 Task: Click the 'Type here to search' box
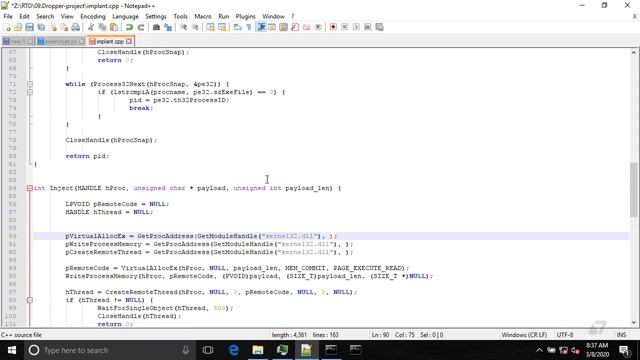[x=109, y=350]
